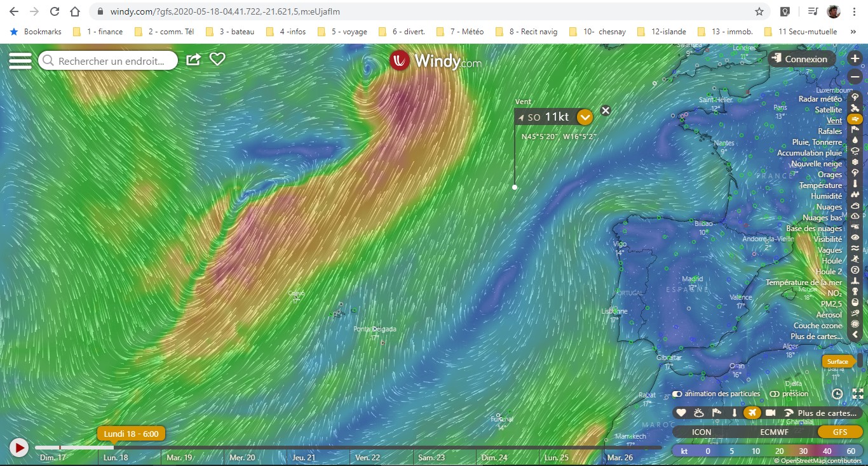Click the Visibilité eye layer icon
This screenshot has height=466, width=868.
pyautogui.click(x=855, y=239)
